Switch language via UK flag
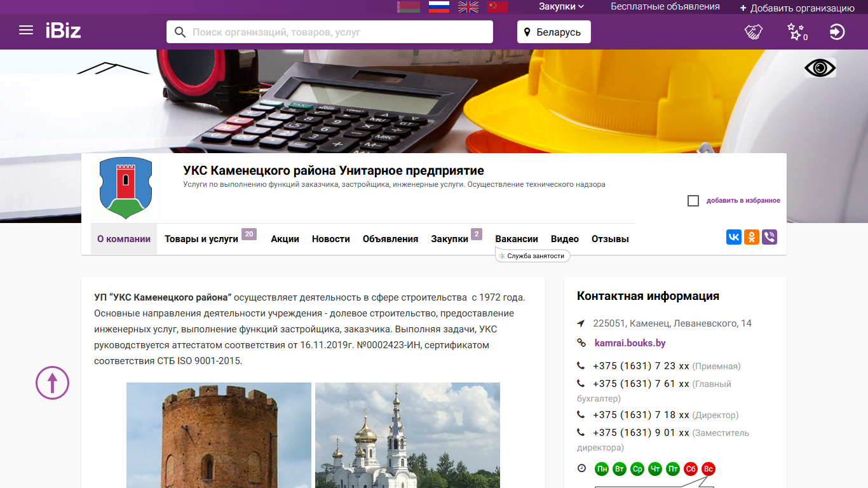 [469, 7]
